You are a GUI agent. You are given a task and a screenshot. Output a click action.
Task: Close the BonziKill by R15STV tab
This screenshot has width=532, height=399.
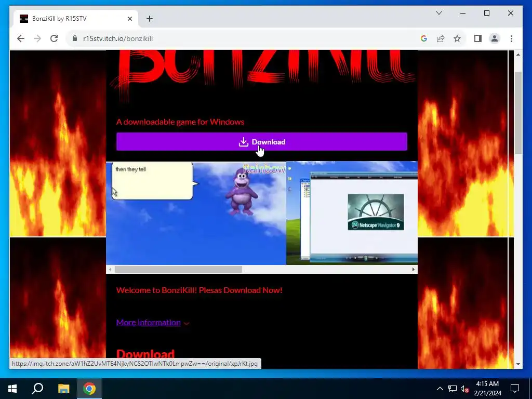pyautogui.click(x=129, y=19)
